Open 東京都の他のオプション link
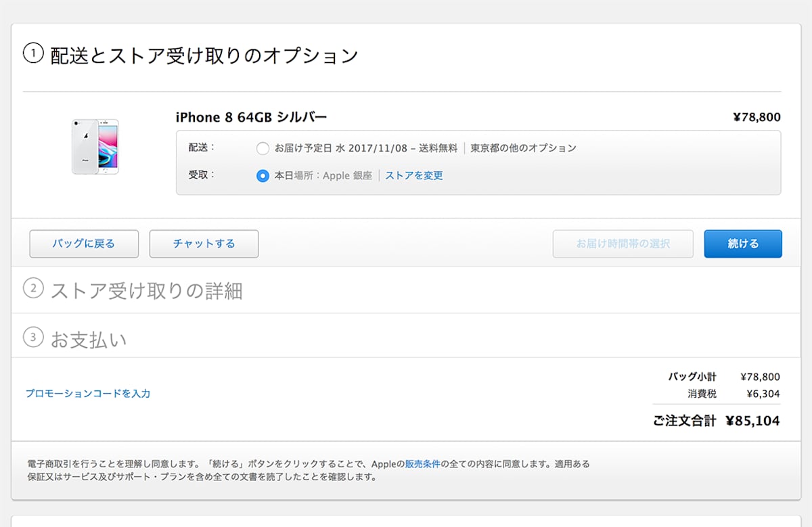The image size is (812, 527). 523,148
